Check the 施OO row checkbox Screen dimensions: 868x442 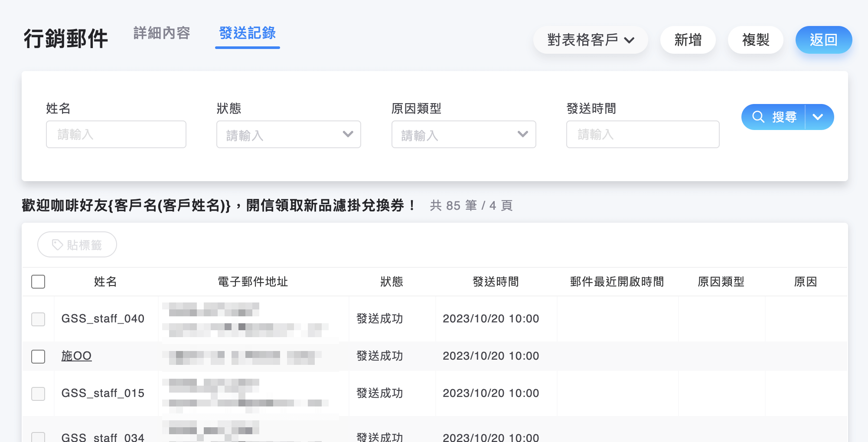point(38,357)
